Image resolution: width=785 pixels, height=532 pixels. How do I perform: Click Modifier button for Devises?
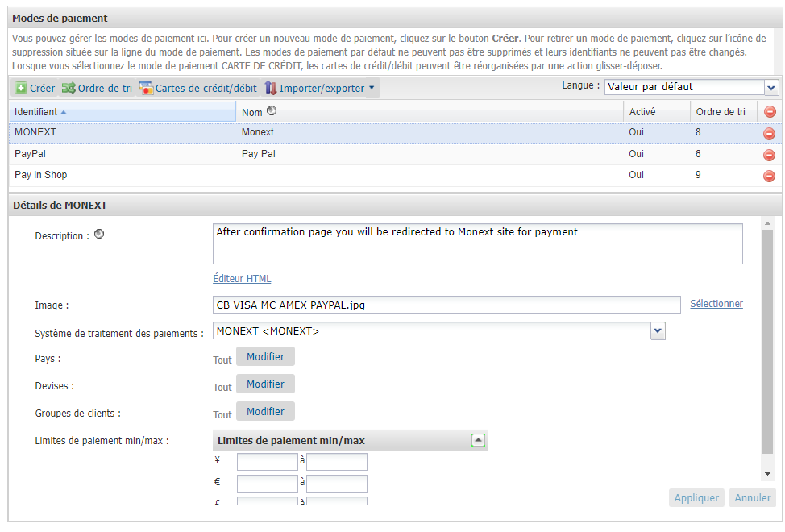tap(265, 384)
